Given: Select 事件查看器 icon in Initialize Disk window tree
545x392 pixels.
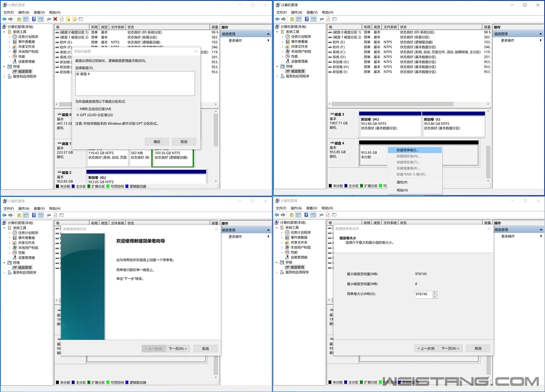Looking at the screenshot, I should coord(15,42).
